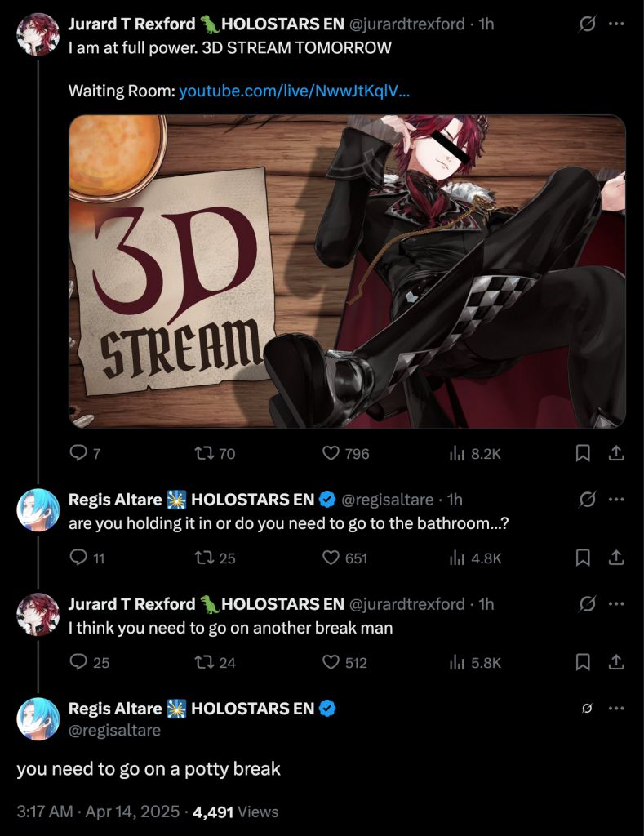Open the YouTube waiting room link
This screenshot has height=836, width=644.
pyautogui.click(x=295, y=91)
